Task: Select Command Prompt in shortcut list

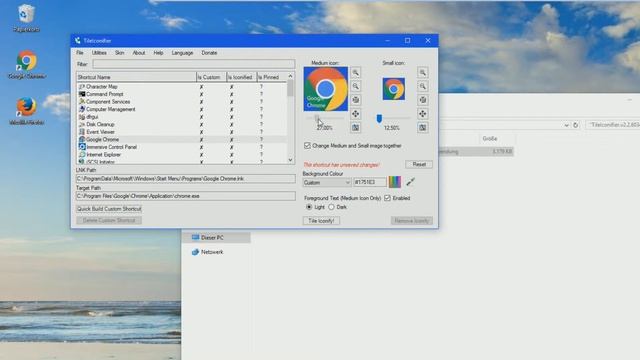Action: 182,94
